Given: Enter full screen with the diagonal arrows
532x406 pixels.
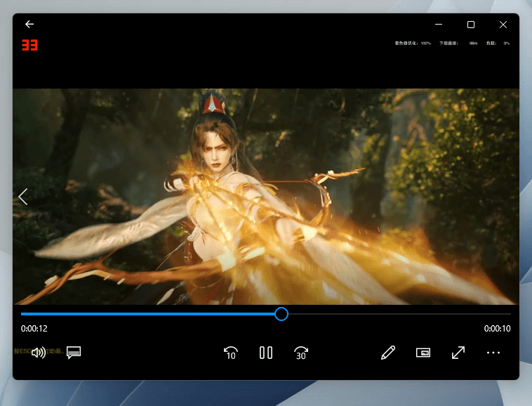Looking at the screenshot, I should pos(458,353).
